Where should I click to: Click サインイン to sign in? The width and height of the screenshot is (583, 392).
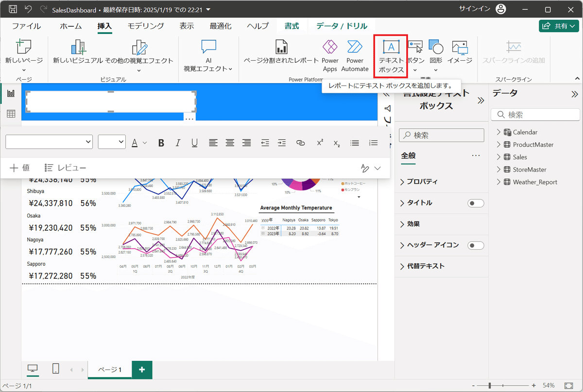(474, 9)
